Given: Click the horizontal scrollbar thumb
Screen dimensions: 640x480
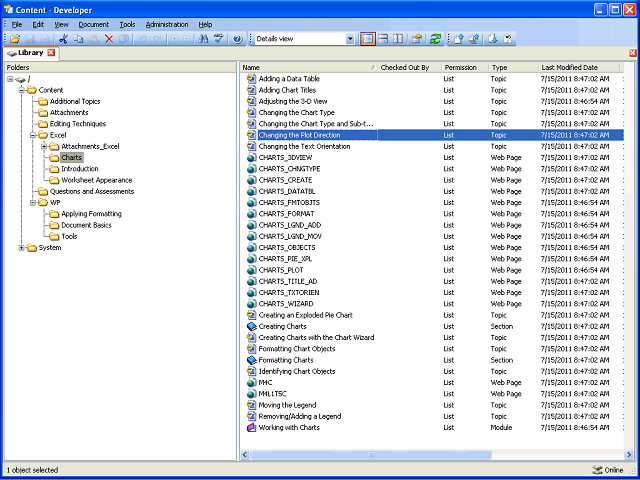Looking at the screenshot, I should (371, 454).
